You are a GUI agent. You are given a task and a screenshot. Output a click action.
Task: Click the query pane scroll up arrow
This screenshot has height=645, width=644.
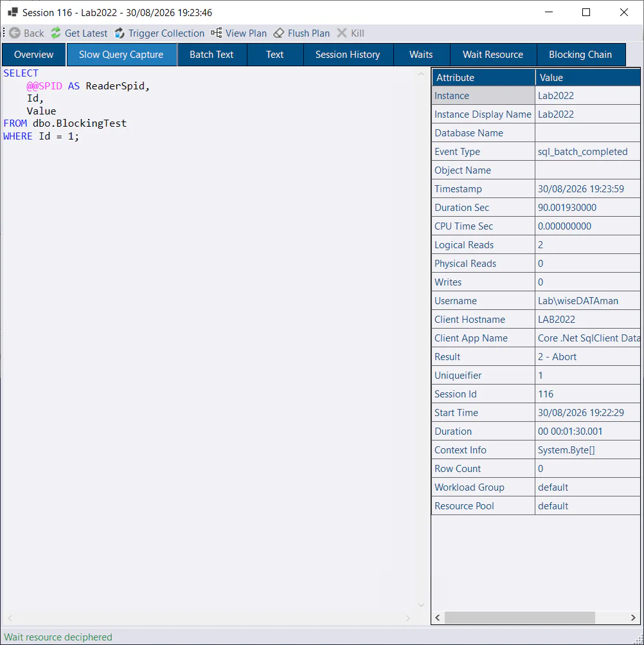click(x=421, y=74)
